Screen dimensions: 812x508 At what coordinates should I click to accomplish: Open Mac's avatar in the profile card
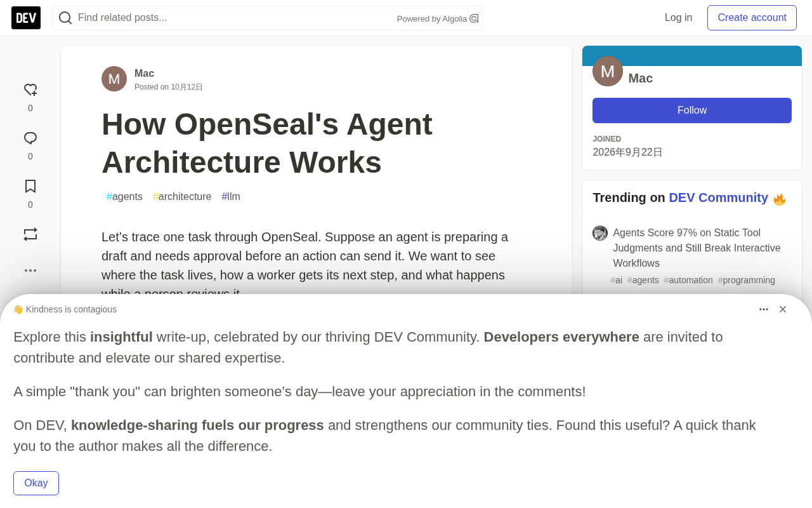tap(608, 71)
